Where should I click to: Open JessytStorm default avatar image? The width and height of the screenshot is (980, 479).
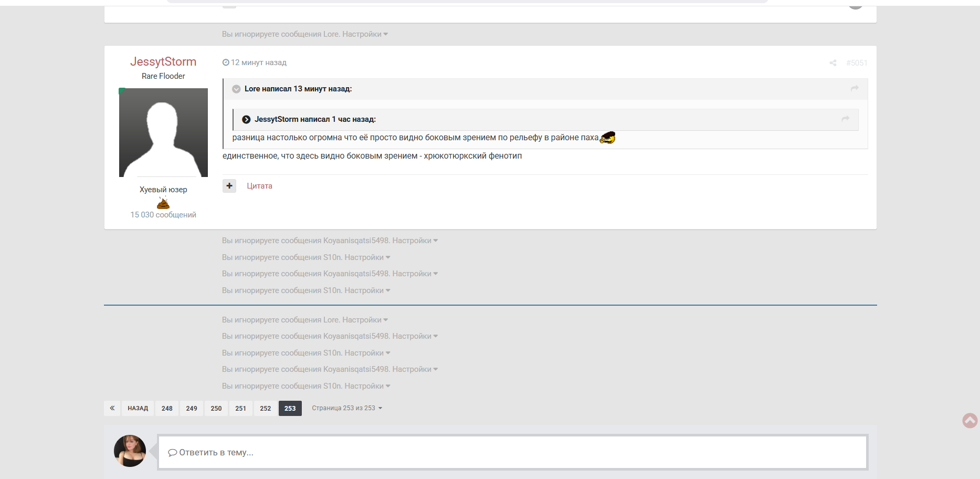pos(163,132)
